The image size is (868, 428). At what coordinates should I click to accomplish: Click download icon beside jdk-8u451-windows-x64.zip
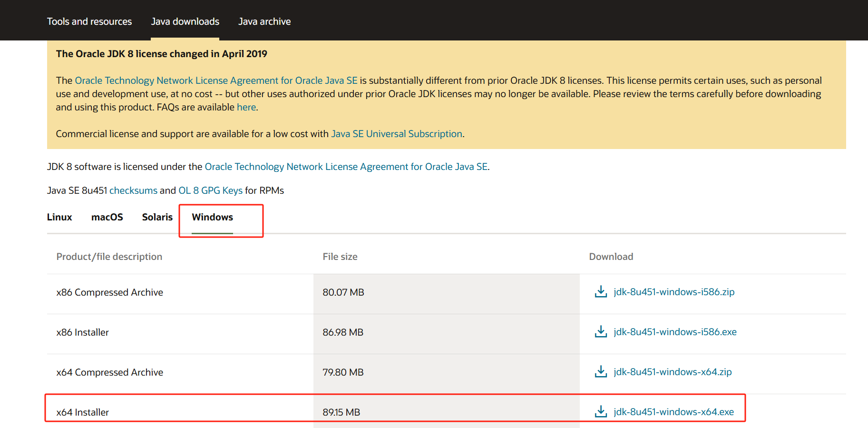pos(601,371)
